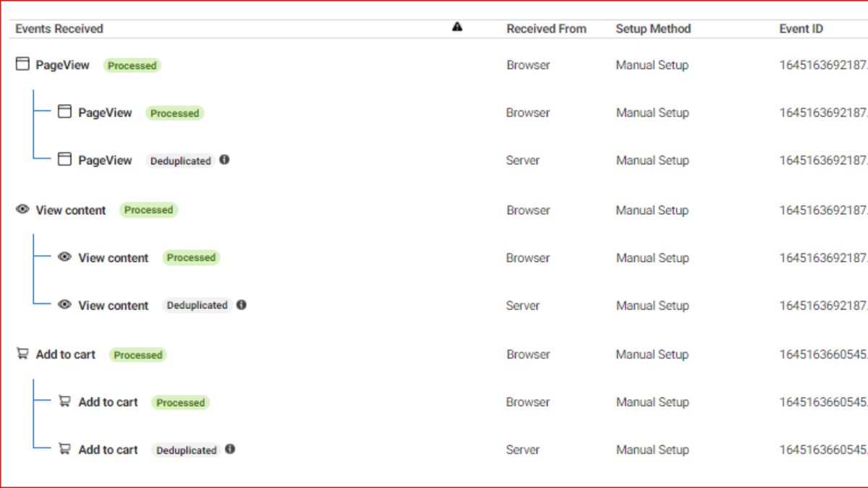Viewport: 868px width, 488px height.
Task: Select the nested Processed View content event name
Action: [x=114, y=258]
